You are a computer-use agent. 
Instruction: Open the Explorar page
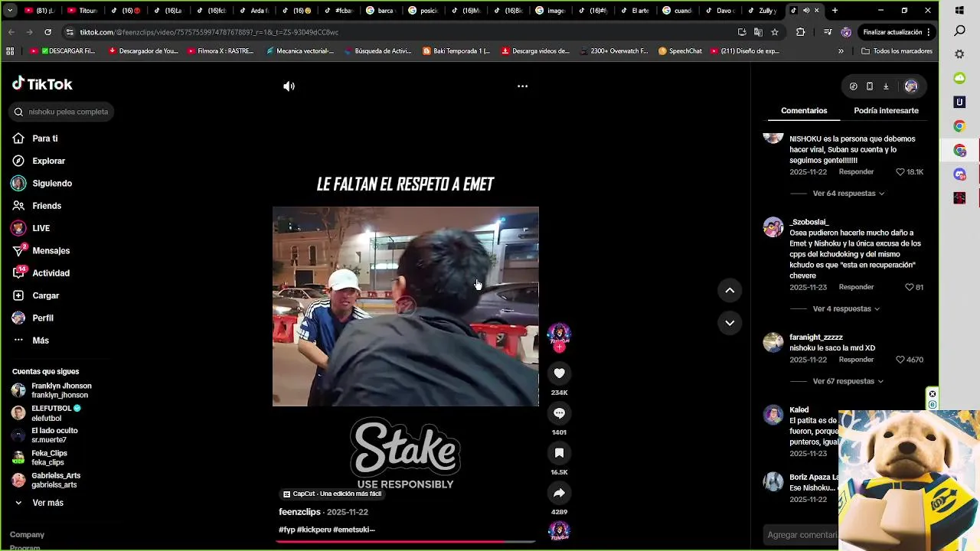[48, 161]
